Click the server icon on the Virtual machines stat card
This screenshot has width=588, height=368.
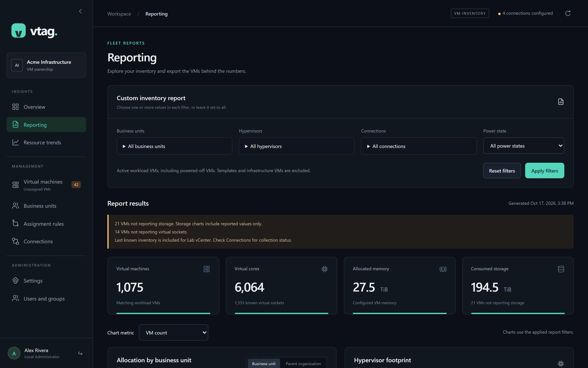tap(207, 269)
